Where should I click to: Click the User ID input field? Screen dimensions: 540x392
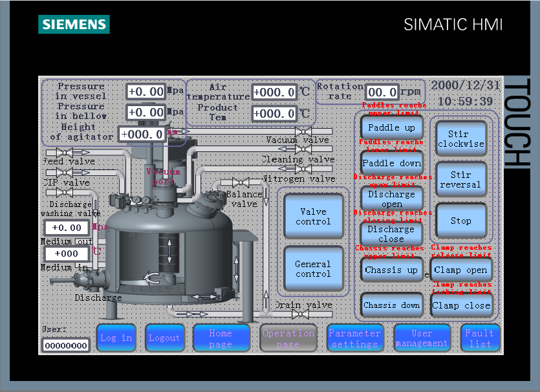pyautogui.click(x=67, y=345)
